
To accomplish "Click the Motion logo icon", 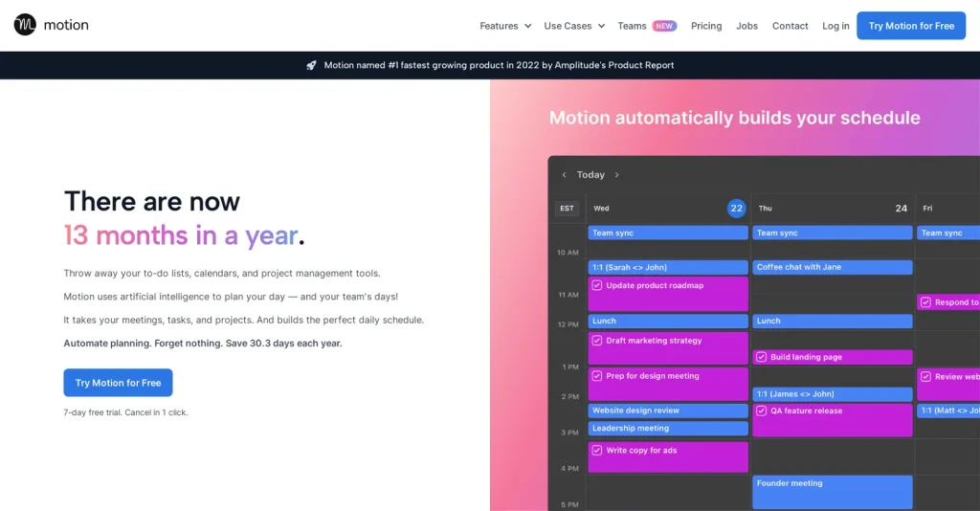I will coord(25,25).
